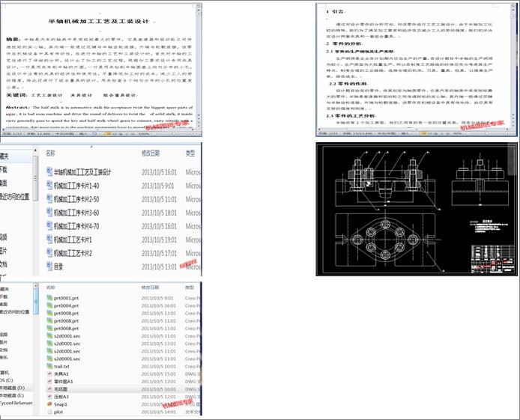Image resolution: width=520 pixels, height=420 pixels.
Task: Select the trail.txt file icon
Action: pyautogui.click(x=49, y=366)
